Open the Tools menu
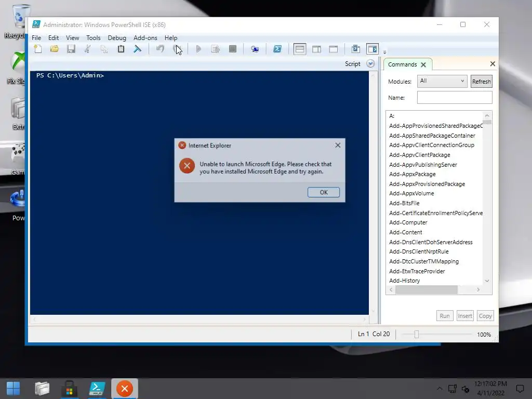Image resolution: width=532 pixels, height=399 pixels. pos(94,37)
